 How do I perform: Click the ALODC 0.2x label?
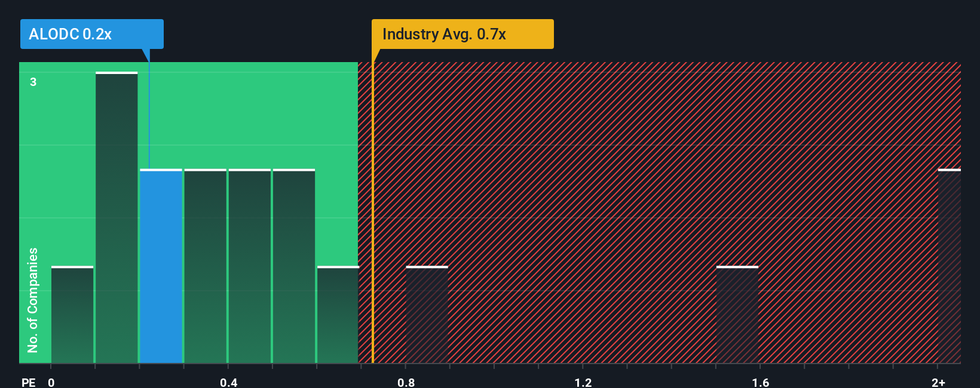click(91, 34)
